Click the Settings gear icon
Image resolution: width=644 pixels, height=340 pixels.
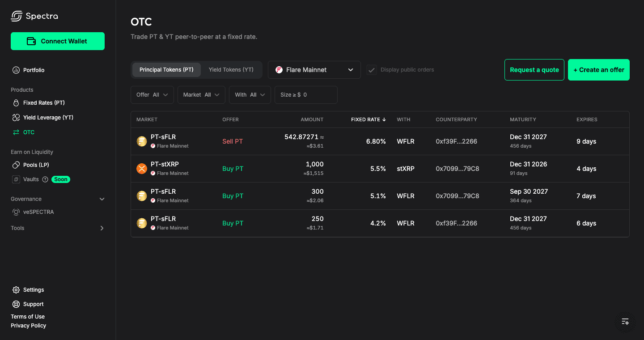16,290
